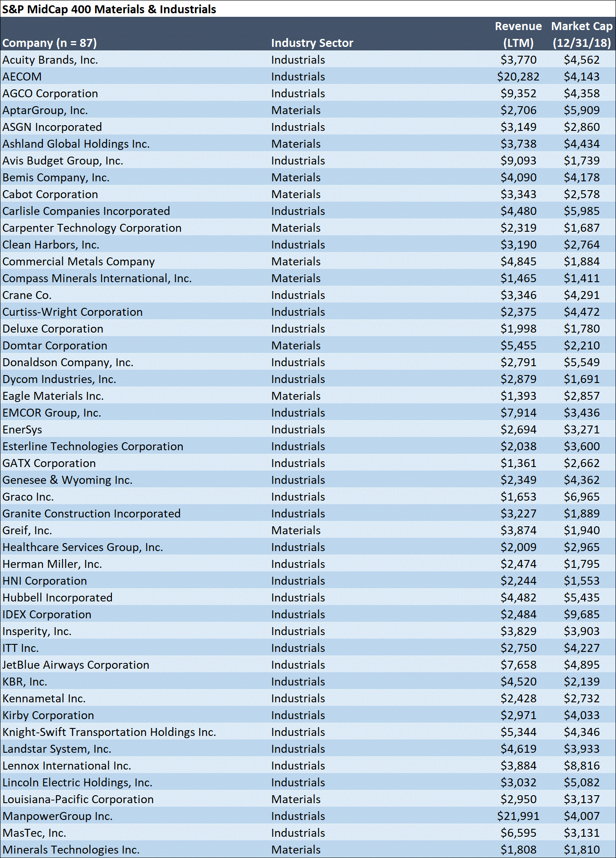Click Avis Budget Group revenue $9,093
This screenshot has height=858, width=616.
[x=518, y=161]
